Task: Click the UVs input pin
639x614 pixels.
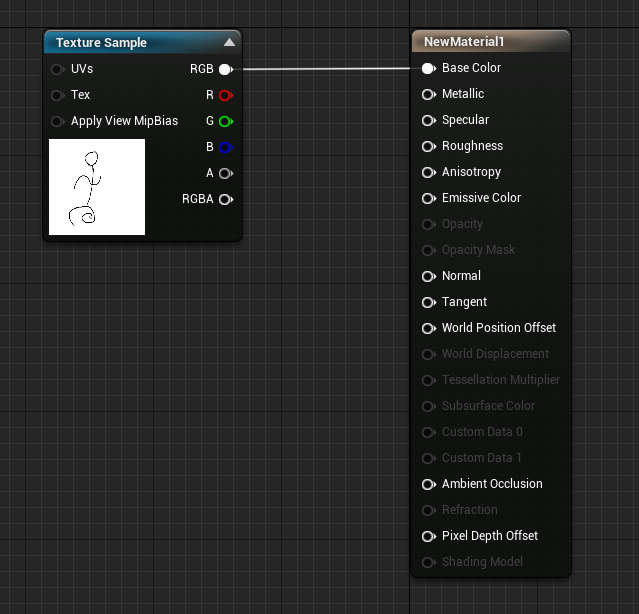Action: click(x=57, y=69)
